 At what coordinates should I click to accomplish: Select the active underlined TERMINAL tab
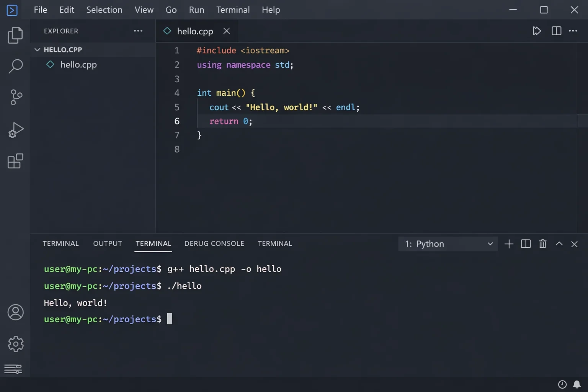point(153,243)
